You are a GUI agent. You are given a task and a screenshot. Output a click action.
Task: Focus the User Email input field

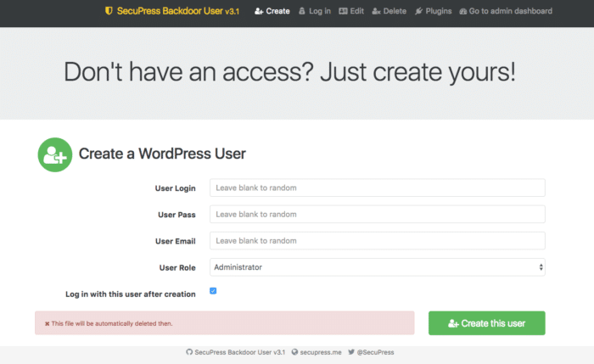[x=378, y=240]
